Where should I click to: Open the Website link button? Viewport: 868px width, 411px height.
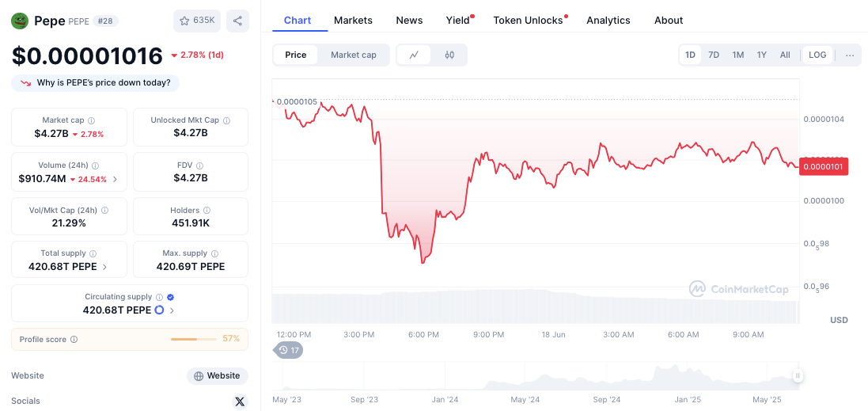(x=218, y=375)
